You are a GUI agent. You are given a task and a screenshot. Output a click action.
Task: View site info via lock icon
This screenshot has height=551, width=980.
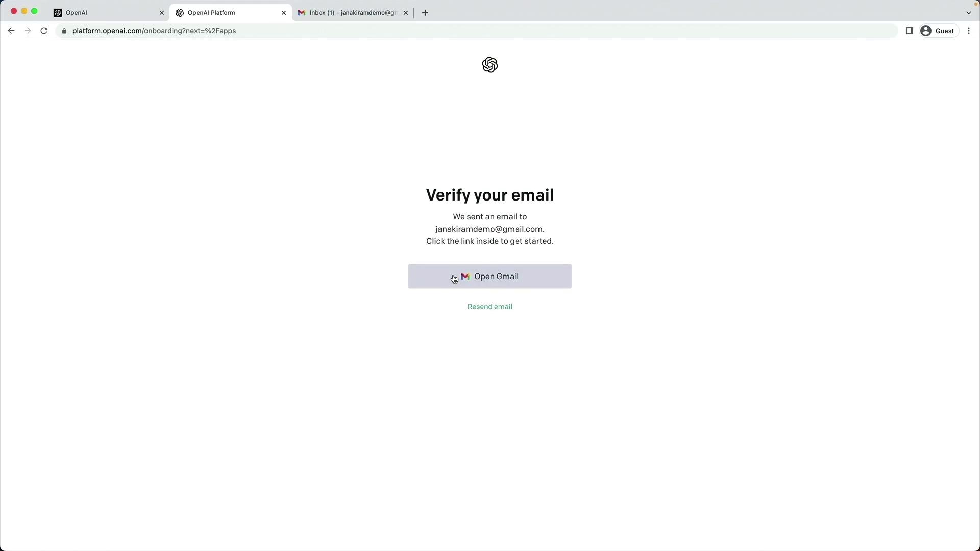click(x=64, y=31)
